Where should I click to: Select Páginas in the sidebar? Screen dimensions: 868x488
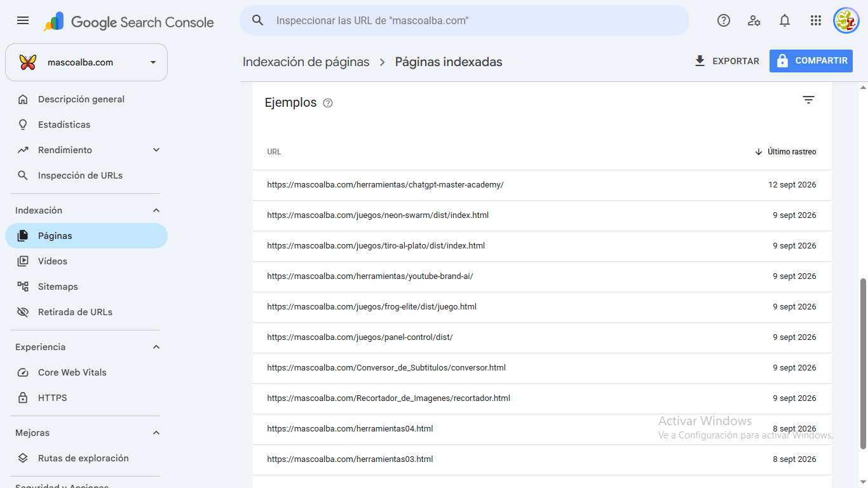tap(86, 236)
